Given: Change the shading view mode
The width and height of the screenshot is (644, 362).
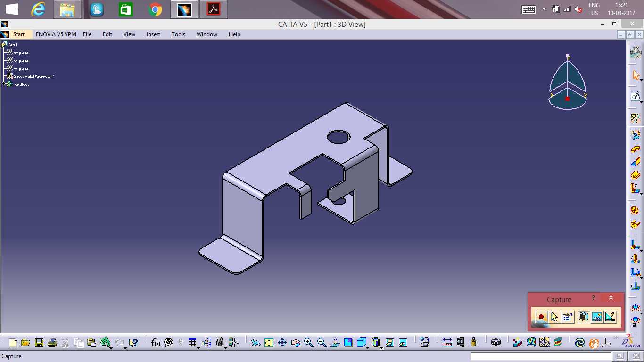Looking at the screenshot, I should tap(375, 343).
